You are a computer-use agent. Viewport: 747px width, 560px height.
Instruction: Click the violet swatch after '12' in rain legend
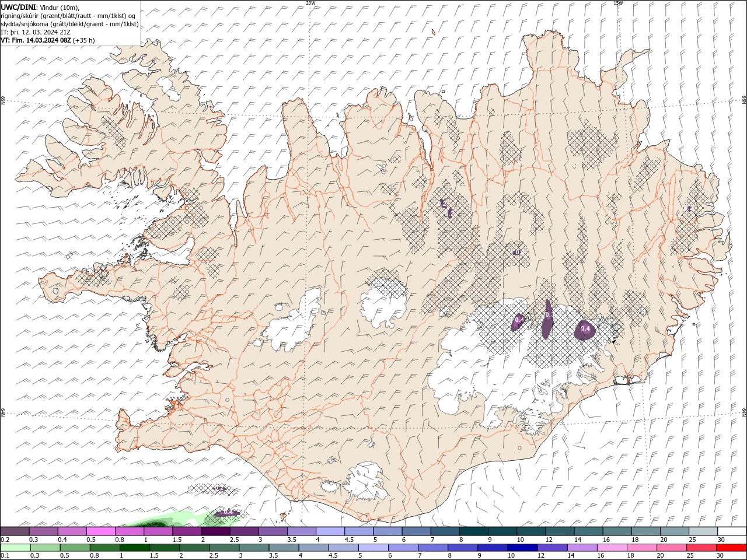click(551, 548)
